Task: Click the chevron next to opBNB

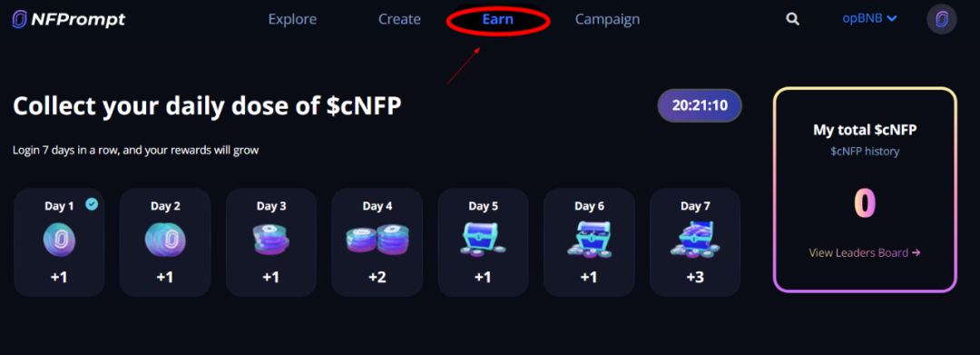Action: coord(892,19)
